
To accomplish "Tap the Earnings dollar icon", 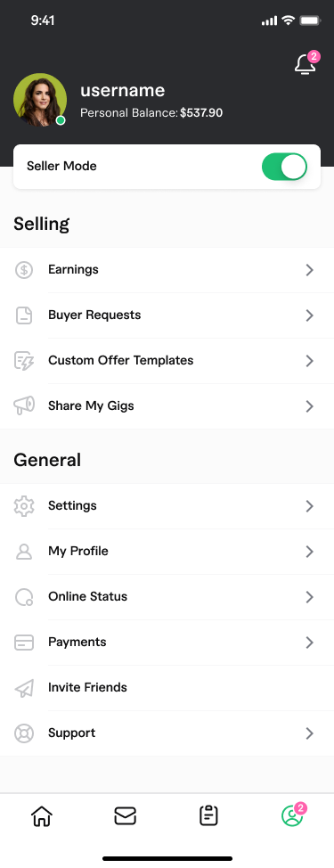I will [24, 270].
